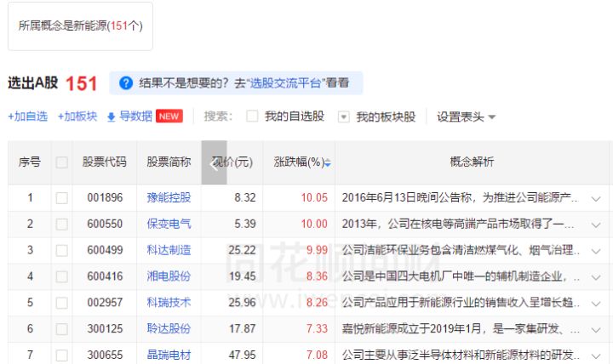Click the 股票简称 column header
This screenshot has height=364, width=613.
[x=169, y=162]
